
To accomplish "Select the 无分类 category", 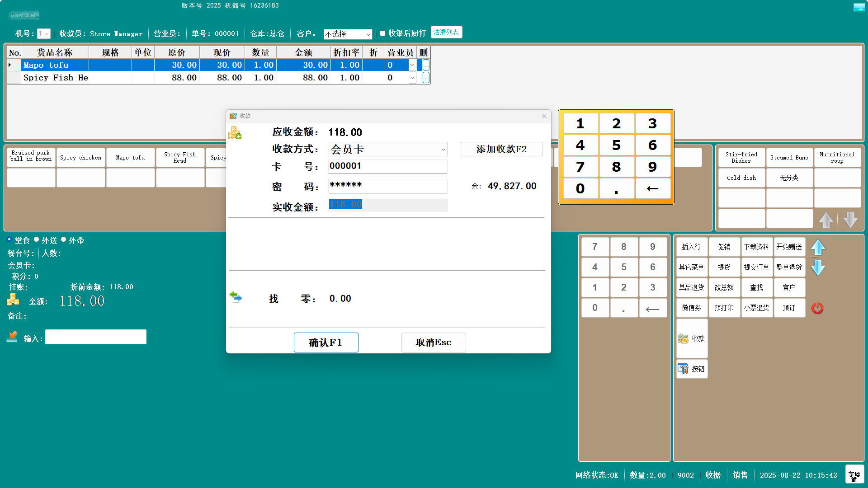I will tap(789, 178).
